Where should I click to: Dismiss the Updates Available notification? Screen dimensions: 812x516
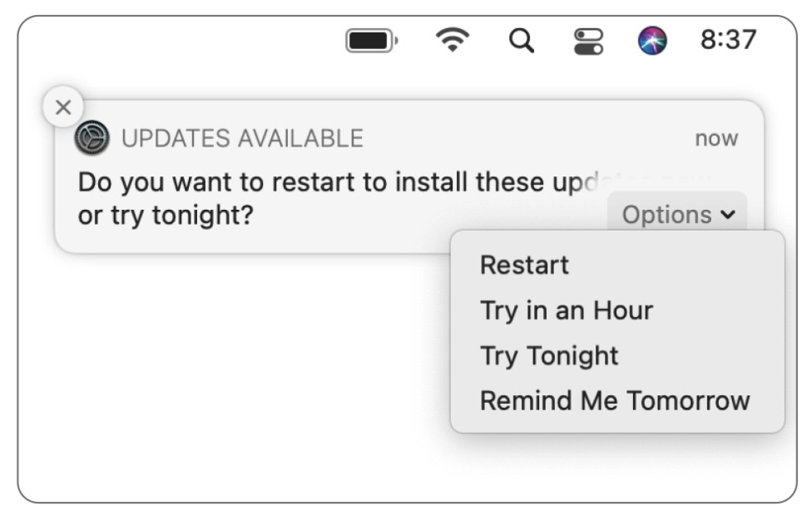(x=63, y=107)
